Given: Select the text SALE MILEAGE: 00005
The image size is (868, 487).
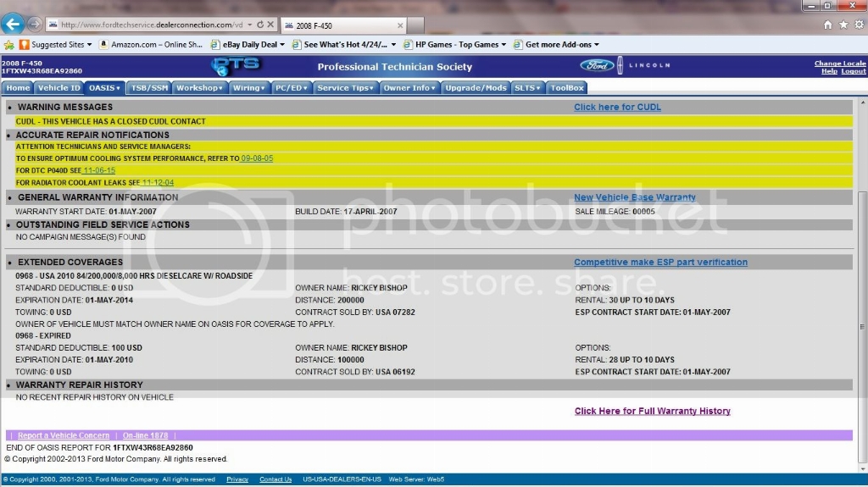Looking at the screenshot, I should point(615,212).
